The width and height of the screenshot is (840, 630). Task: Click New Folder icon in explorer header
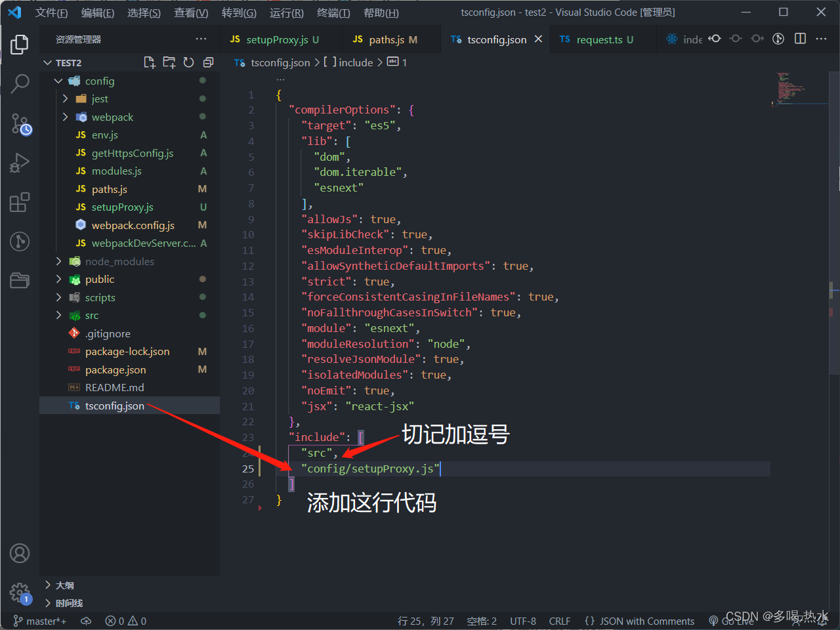point(169,62)
